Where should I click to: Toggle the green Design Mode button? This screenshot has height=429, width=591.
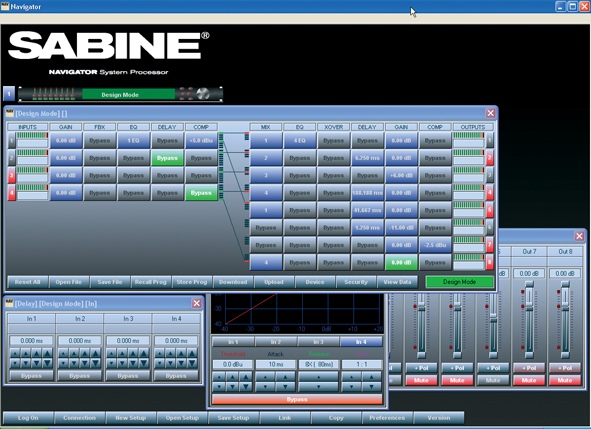459,282
